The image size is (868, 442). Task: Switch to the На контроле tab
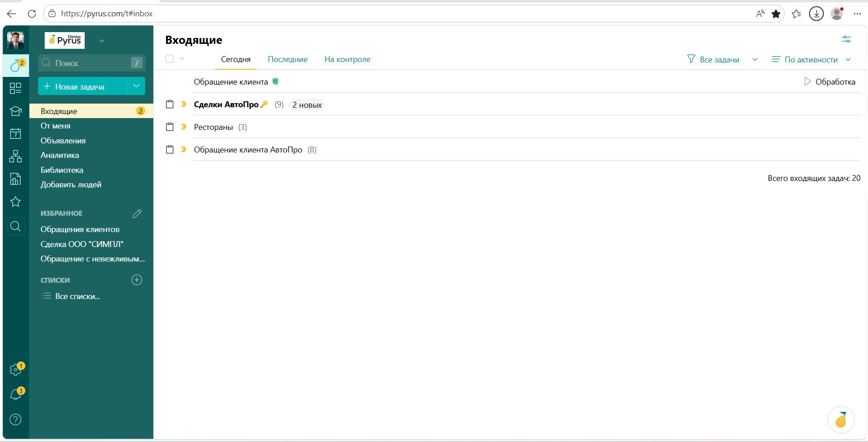pyautogui.click(x=347, y=59)
